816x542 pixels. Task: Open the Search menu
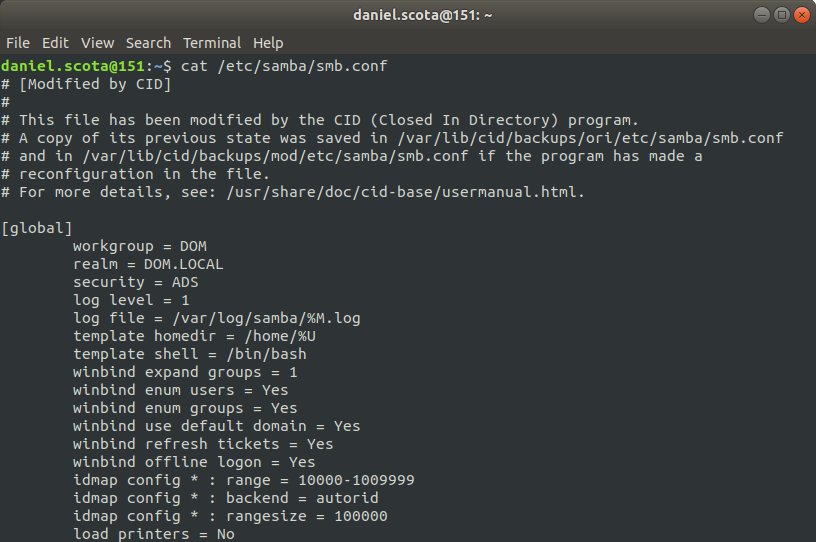(148, 43)
